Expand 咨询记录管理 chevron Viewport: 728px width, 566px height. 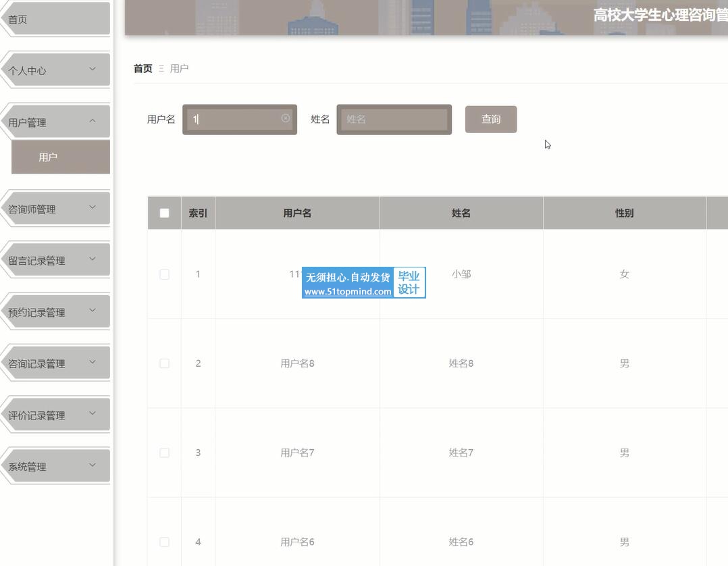tap(93, 362)
